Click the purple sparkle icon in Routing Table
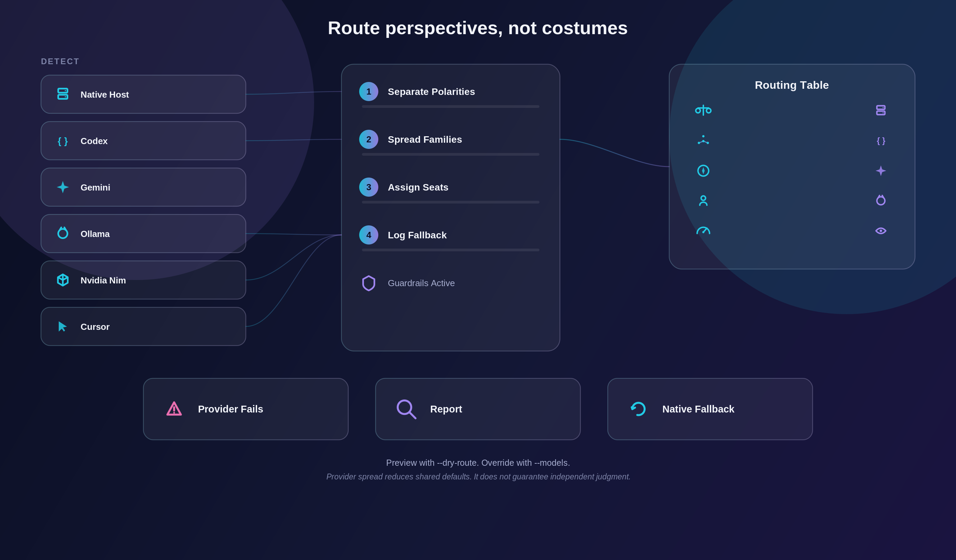 [881, 171]
